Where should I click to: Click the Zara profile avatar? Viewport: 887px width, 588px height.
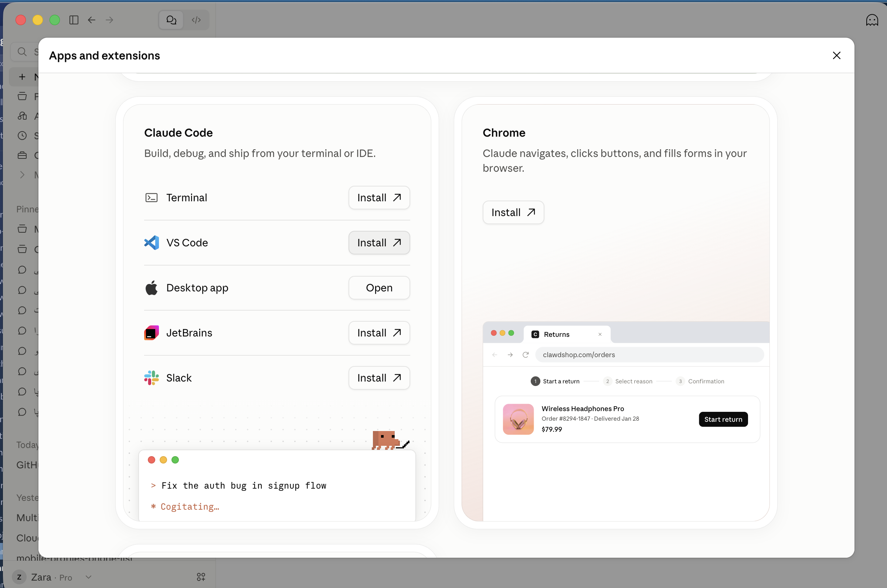(19, 577)
